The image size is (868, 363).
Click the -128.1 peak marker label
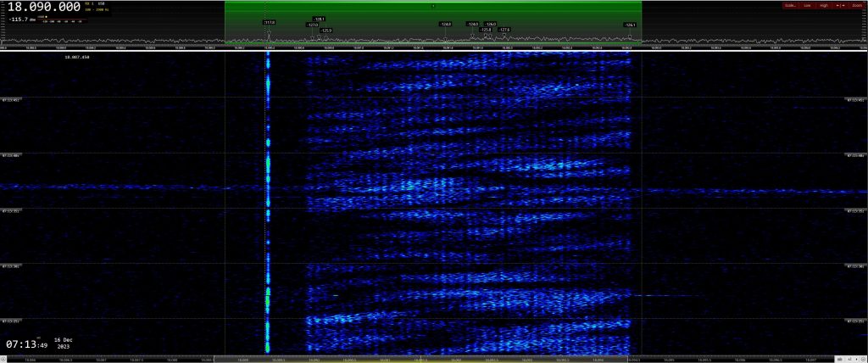(319, 19)
